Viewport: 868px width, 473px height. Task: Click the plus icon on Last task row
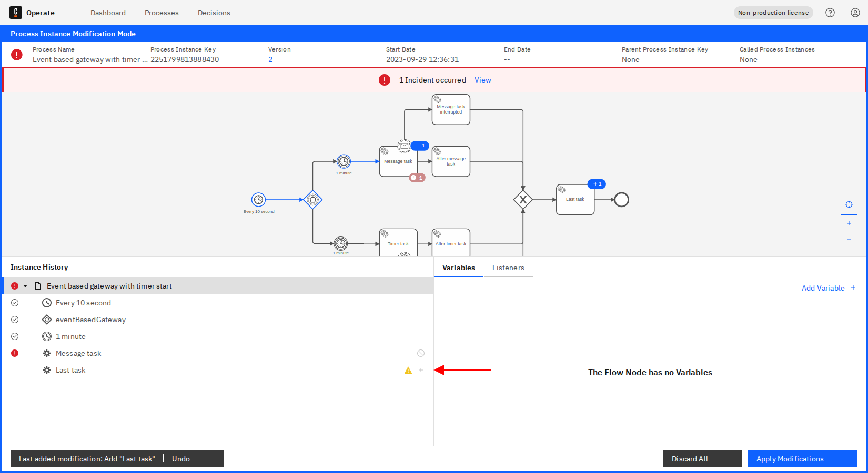pyautogui.click(x=421, y=370)
